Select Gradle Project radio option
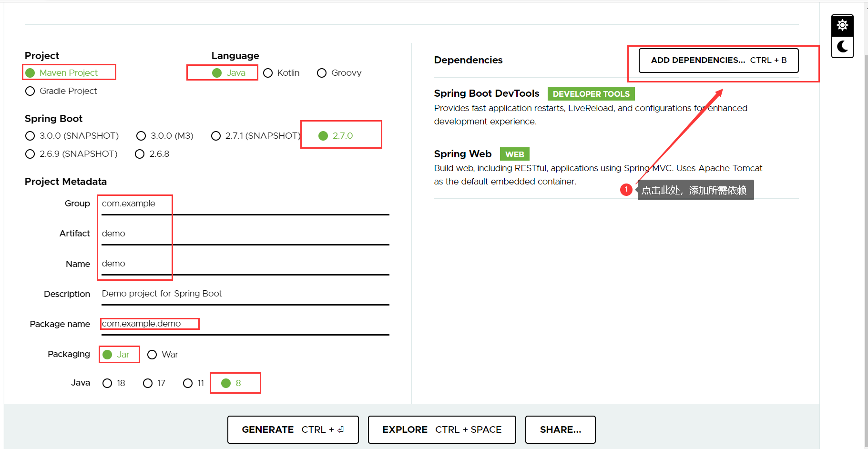 pyautogui.click(x=61, y=91)
